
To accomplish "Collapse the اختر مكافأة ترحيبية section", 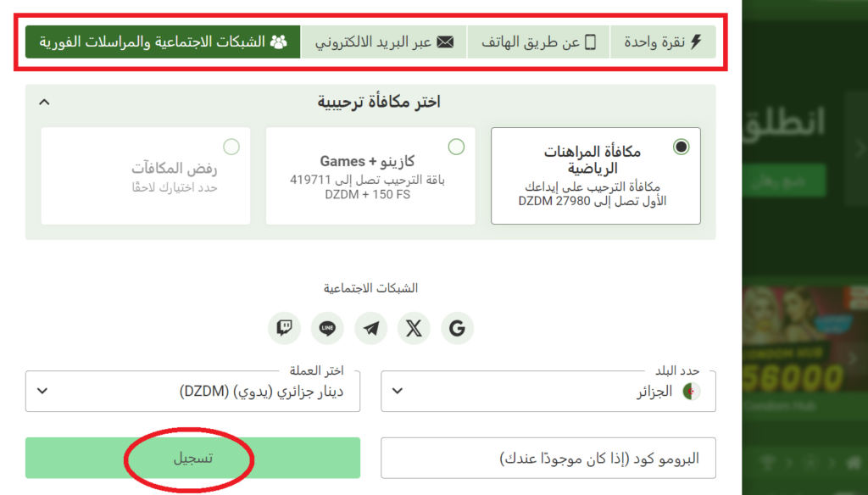I will pos(45,100).
